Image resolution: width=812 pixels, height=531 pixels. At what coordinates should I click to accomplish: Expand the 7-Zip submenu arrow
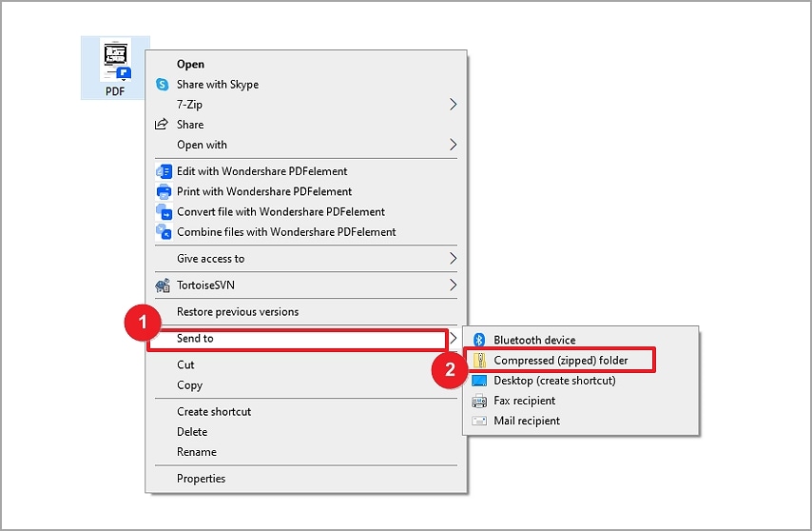point(454,105)
